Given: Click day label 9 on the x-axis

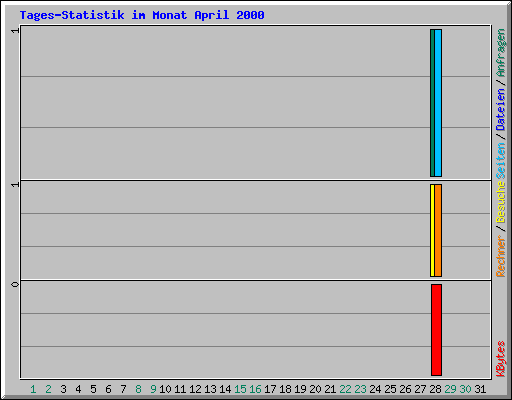Looking at the screenshot, I should (x=153, y=389).
